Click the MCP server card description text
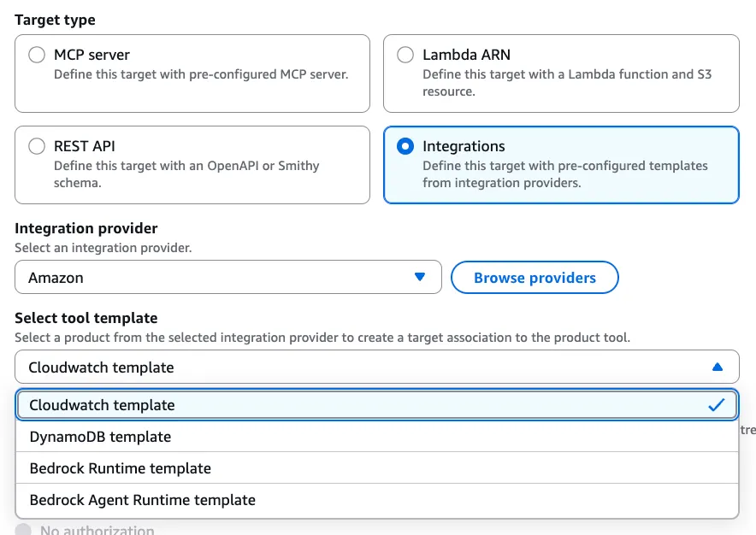The height and width of the screenshot is (535, 756). [x=201, y=74]
